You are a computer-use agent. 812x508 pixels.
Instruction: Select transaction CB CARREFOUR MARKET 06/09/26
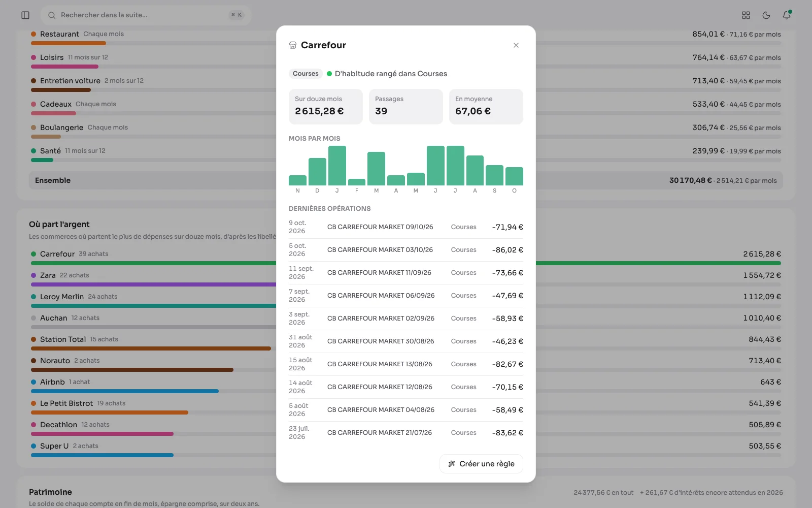tap(406, 296)
